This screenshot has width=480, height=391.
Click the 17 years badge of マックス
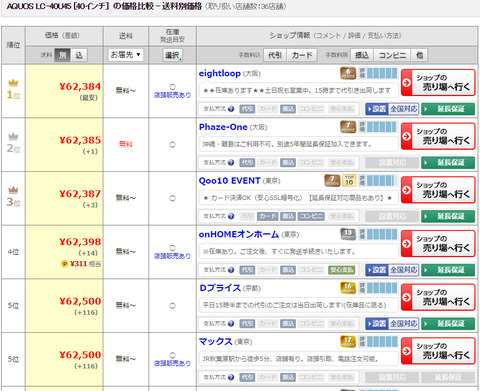(348, 342)
